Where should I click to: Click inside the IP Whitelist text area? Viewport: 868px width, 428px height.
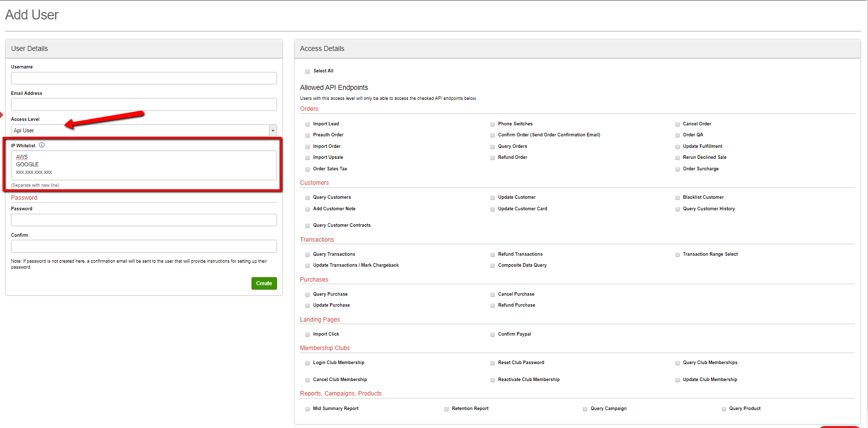coord(143,165)
